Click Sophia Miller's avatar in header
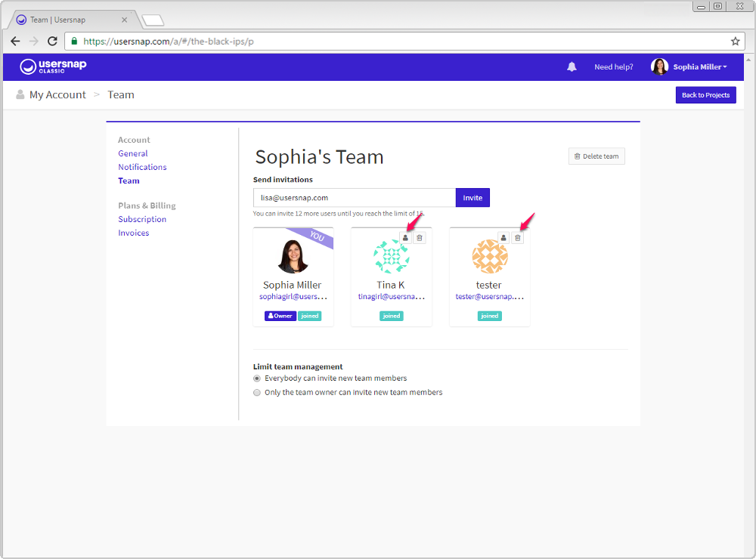 pyautogui.click(x=659, y=67)
